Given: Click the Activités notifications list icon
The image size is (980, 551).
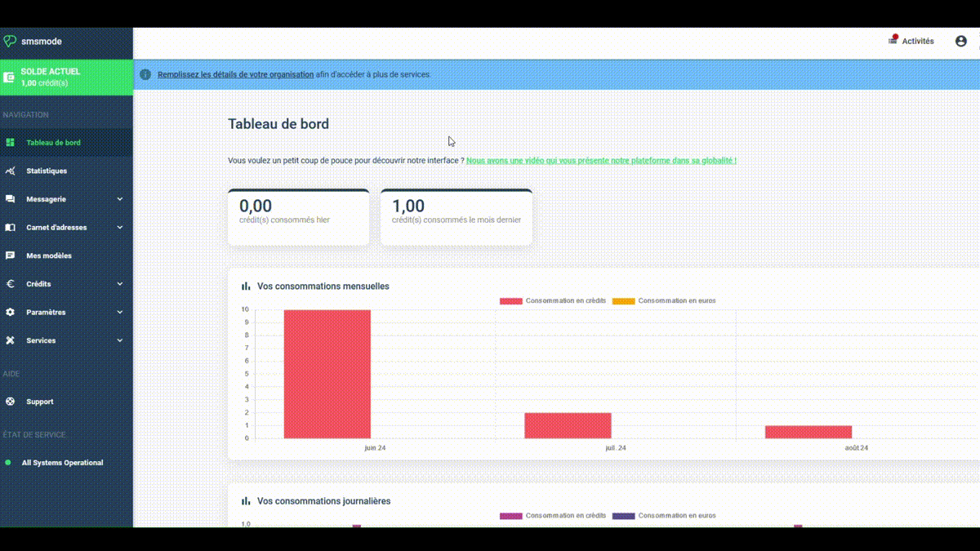Looking at the screenshot, I should click(893, 41).
